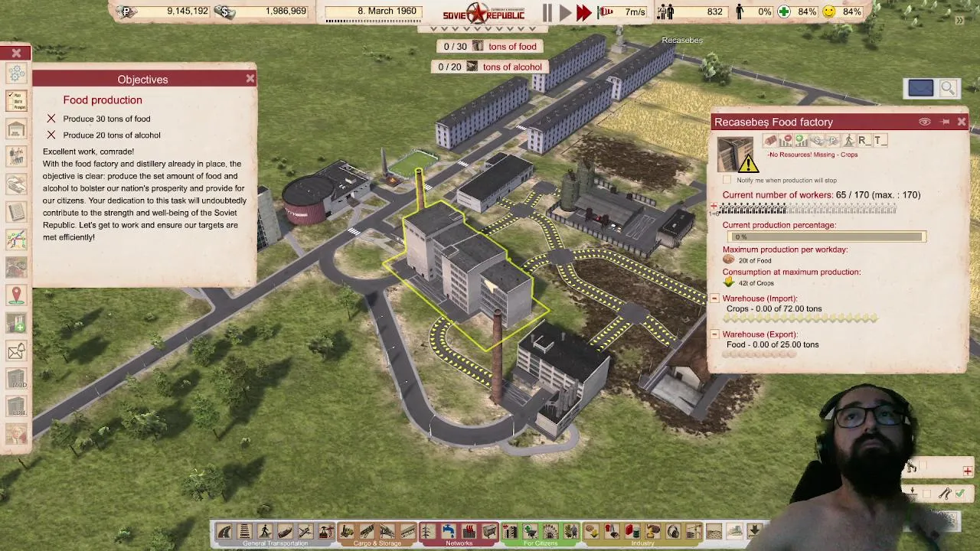Image resolution: width=980 pixels, height=551 pixels.
Task: Click the ticket icon in Food factory panel
Action: 770,140
